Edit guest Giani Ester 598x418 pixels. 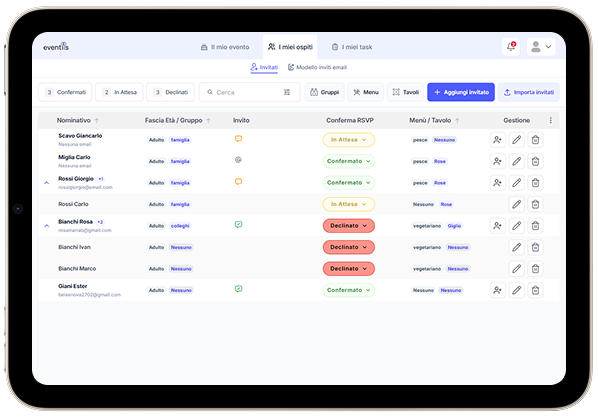click(x=516, y=290)
